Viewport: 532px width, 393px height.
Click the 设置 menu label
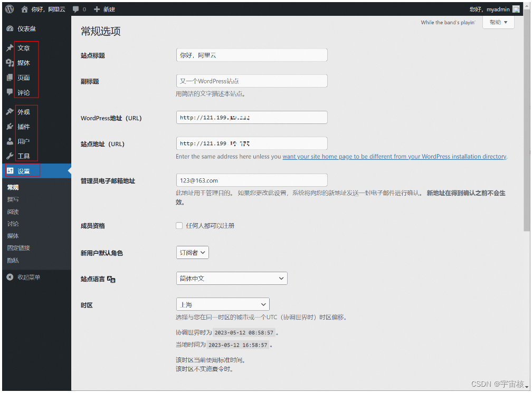click(24, 171)
